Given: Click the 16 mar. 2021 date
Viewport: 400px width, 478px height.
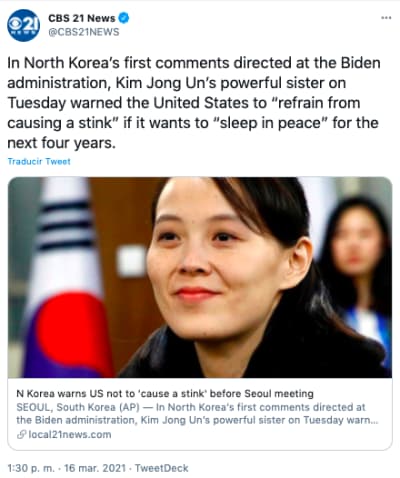Looking at the screenshot, I should point(95,468).
